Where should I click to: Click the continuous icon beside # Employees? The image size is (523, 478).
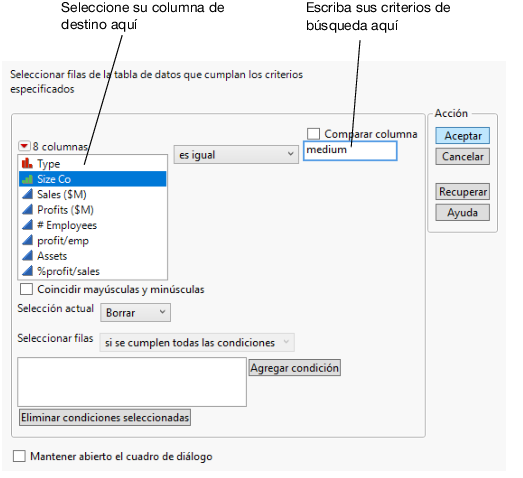pos(27,225)
